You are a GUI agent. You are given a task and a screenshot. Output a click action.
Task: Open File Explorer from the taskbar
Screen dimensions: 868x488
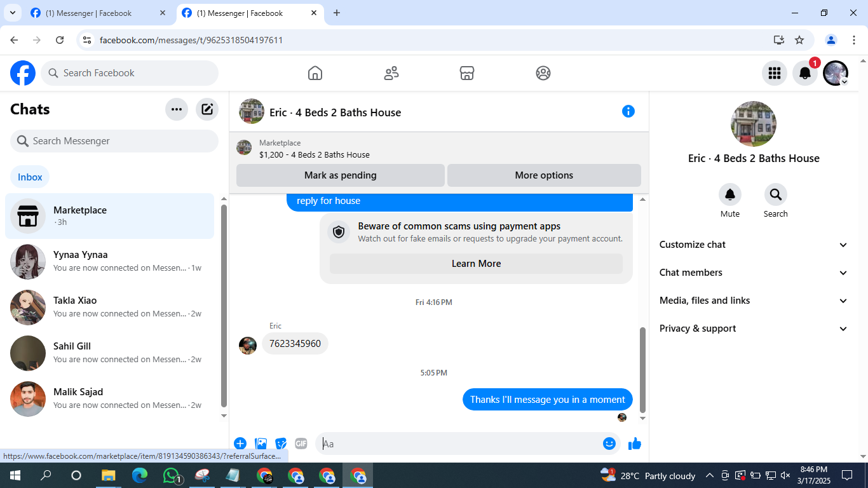click(109, 475)
